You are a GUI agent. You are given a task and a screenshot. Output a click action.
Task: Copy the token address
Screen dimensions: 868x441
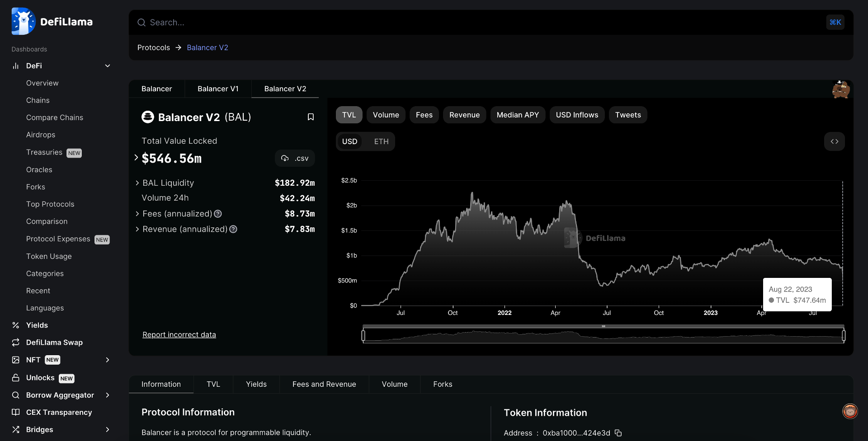pyautogui.click(x=618, y=433)
